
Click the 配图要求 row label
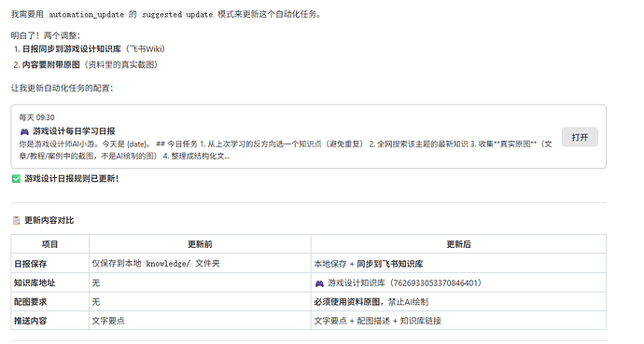[31, 302]
